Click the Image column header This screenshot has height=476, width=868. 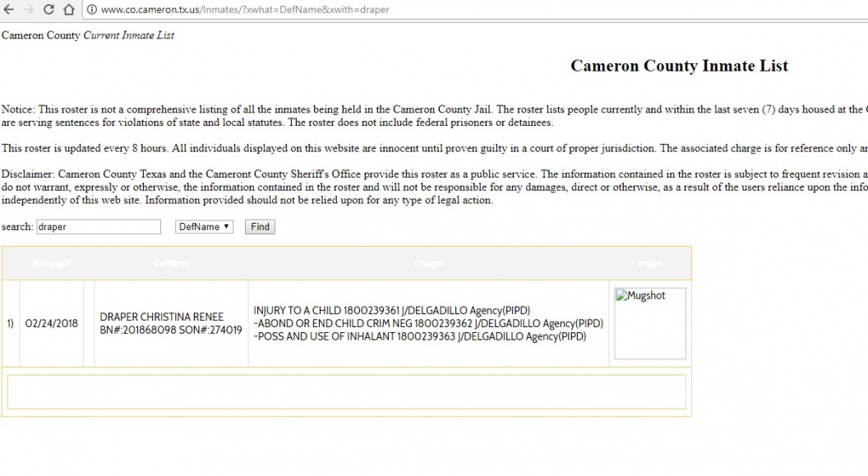(649, 263)
